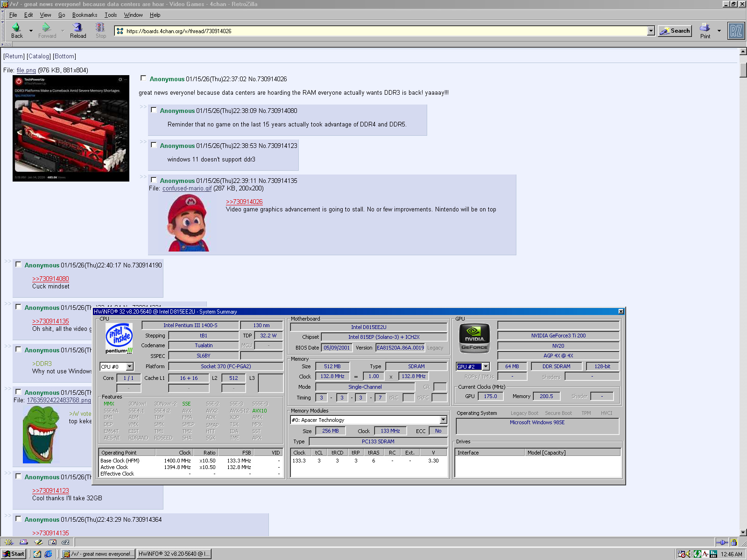
Task: Open the Bookmarks menu
Action: 85,15
